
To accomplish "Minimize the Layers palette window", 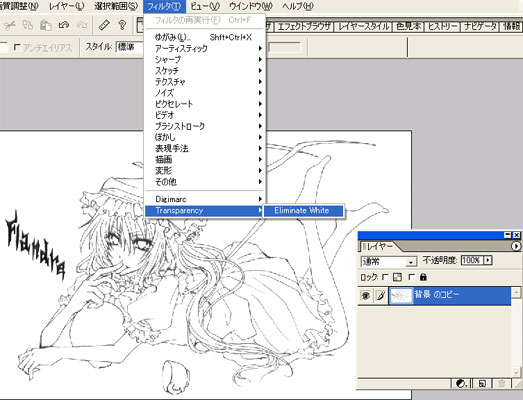I will 508,235.
